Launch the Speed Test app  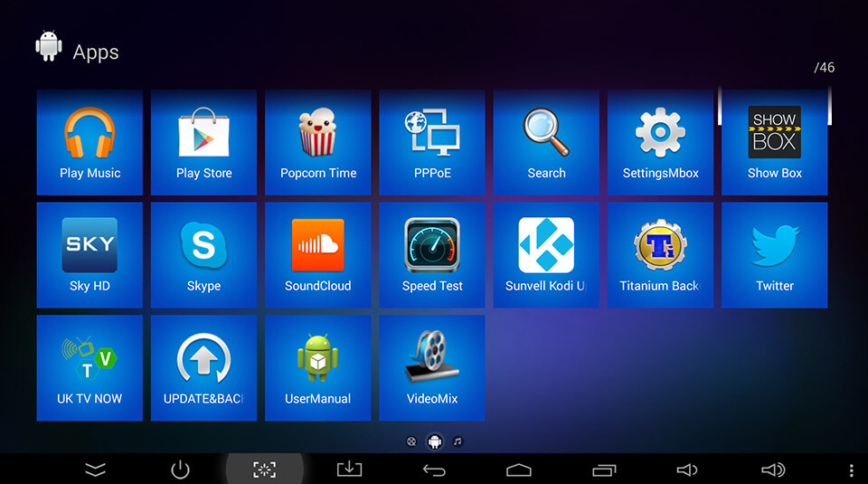[432, 255]
